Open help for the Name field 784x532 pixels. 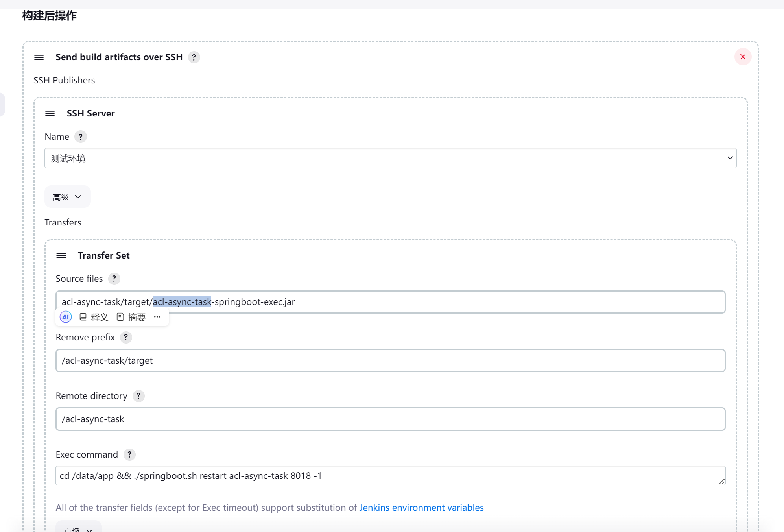(x=81, y=137)
